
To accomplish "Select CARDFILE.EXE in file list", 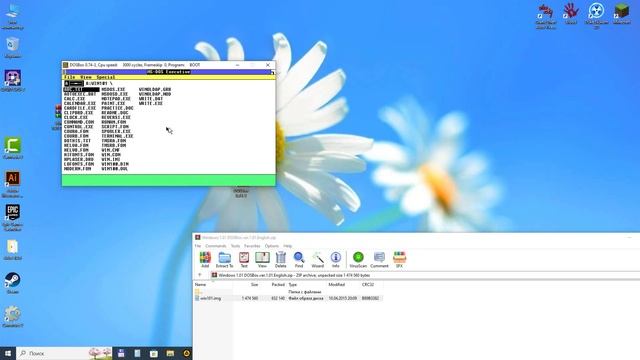I will click(80, 108).
